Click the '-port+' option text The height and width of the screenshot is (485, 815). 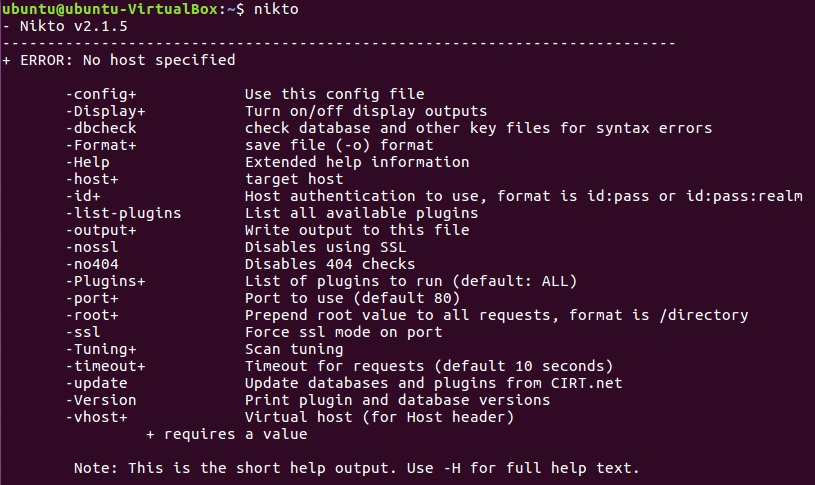click(x=92, y=298)
